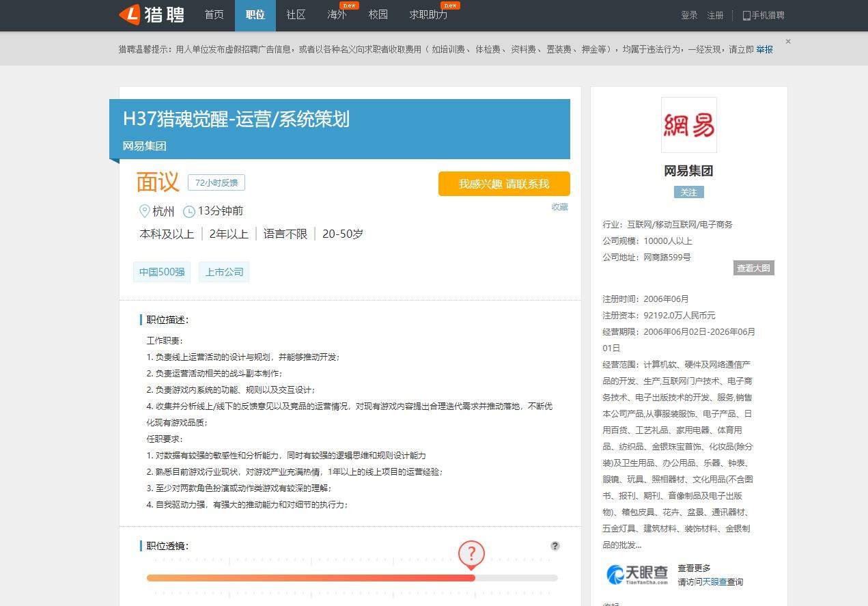
Task: Open the 求职助力 navigation item
Action: (428, 15)
